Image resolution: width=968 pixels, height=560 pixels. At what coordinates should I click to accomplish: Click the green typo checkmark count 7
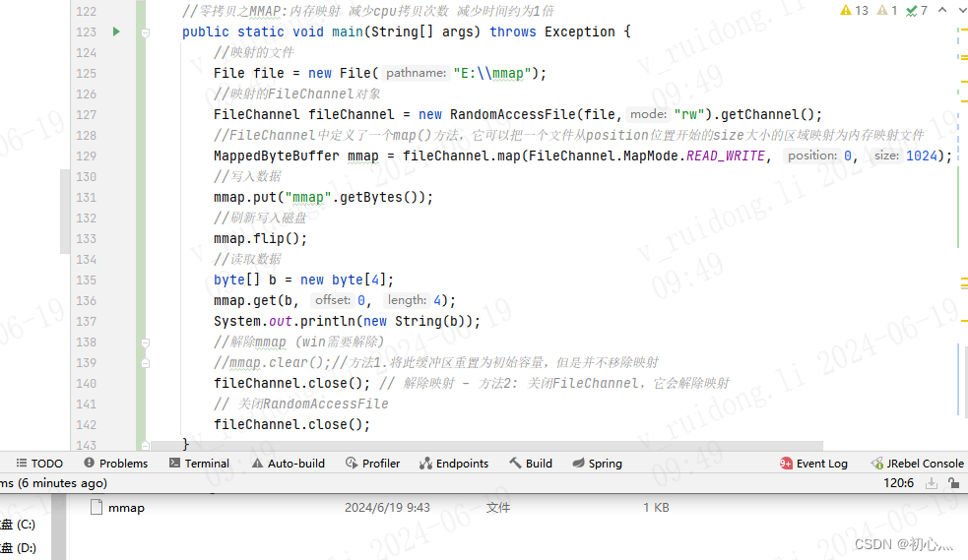click(917, 11)
